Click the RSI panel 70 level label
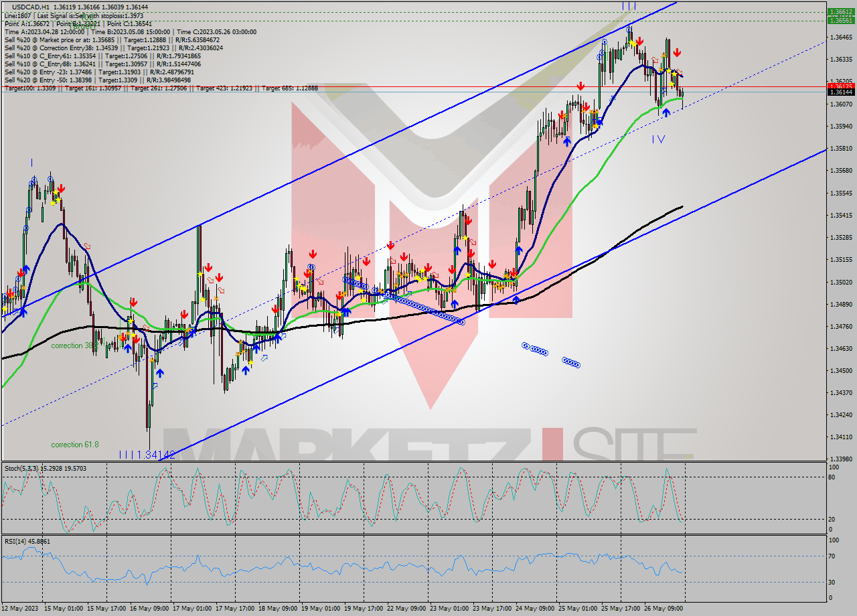This screenshot has width=857, height=616. [x=832, y=556]
